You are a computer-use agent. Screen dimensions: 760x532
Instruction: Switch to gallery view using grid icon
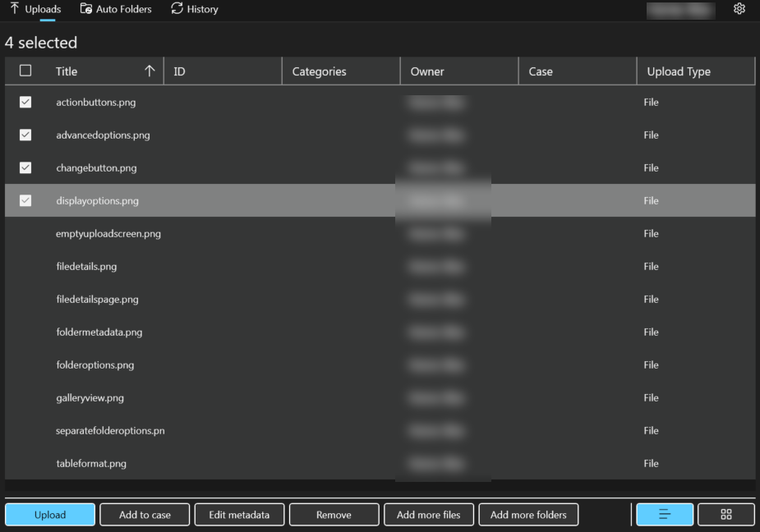click(x=725, y=514)
